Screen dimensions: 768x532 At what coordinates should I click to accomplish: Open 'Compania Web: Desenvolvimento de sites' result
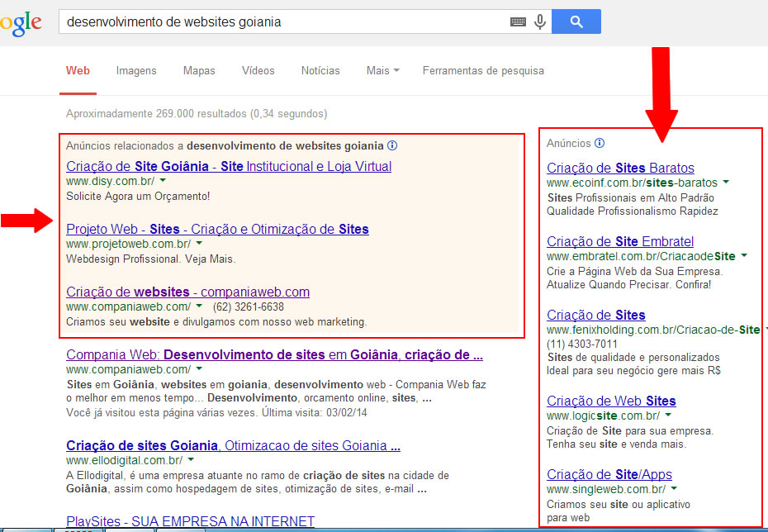274,354
